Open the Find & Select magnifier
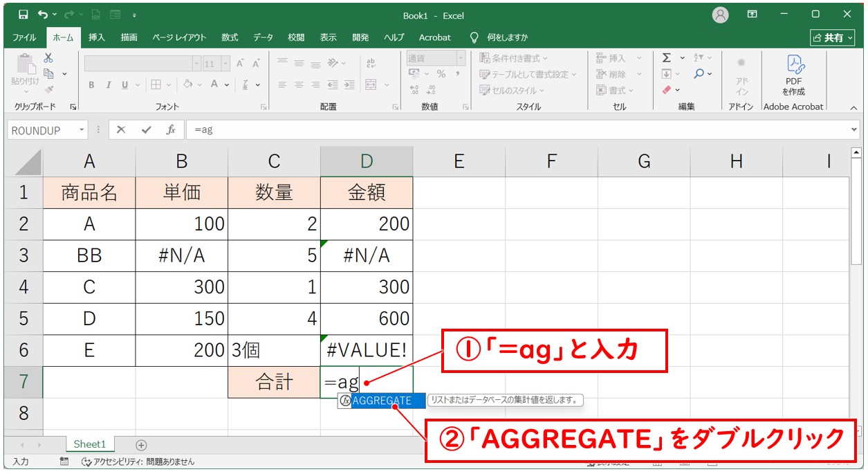This screenshot has height=474, width=868. [x=700, y=74]
